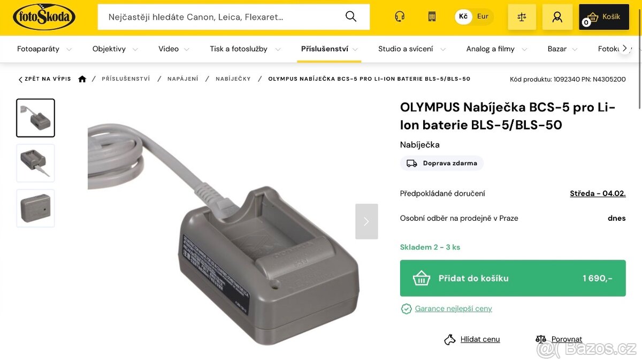Viewport: 642px width, 364px height.
Task: Open the user account icon
Action: (x=557, y=17)
